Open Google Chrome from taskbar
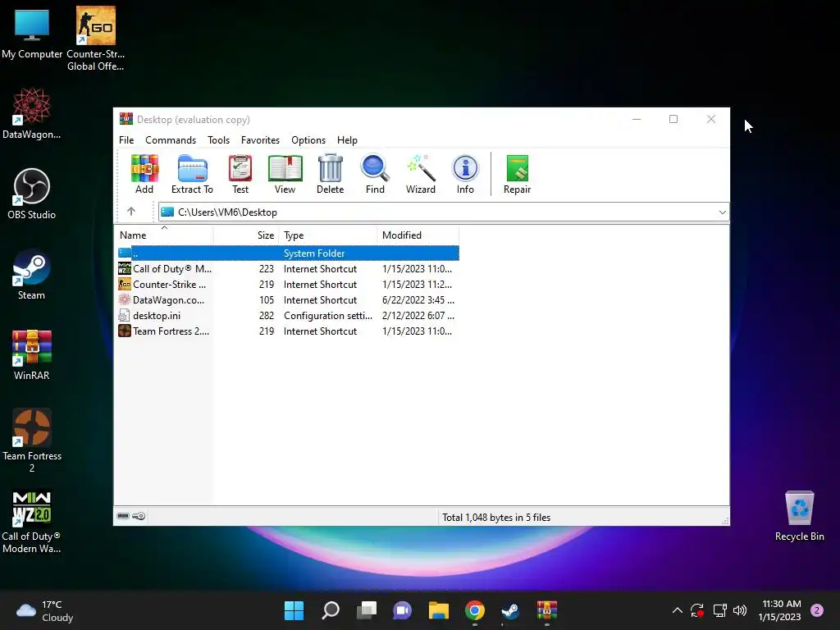The width and height of the screenshot is (840, 630). point(475,610)
